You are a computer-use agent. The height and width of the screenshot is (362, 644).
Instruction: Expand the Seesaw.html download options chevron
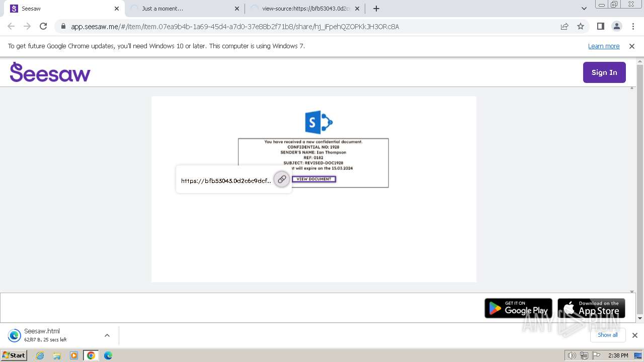coord(107,335)
